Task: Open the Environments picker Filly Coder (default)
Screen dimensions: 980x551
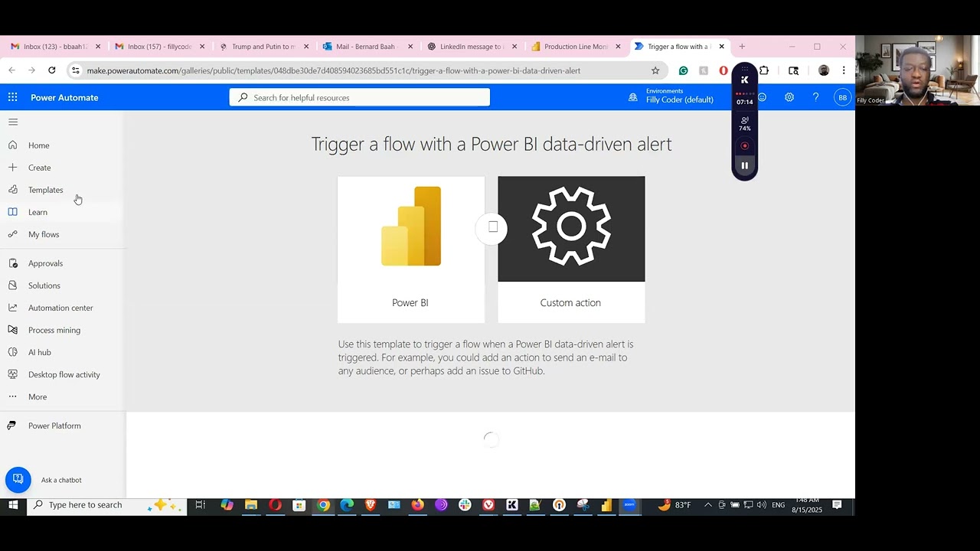Action: click(671, 96)
